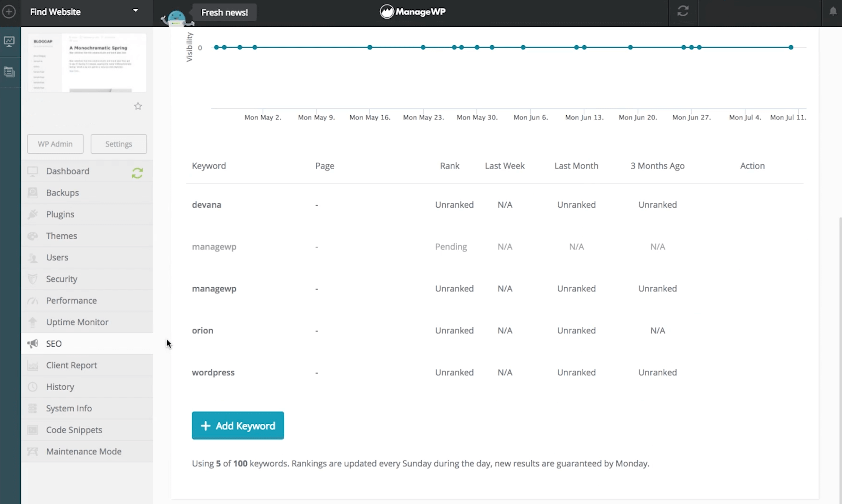Click the Fresh news mascot icon
The height and width of the screenshot is (504, 842).
click(x=176, y=18)
